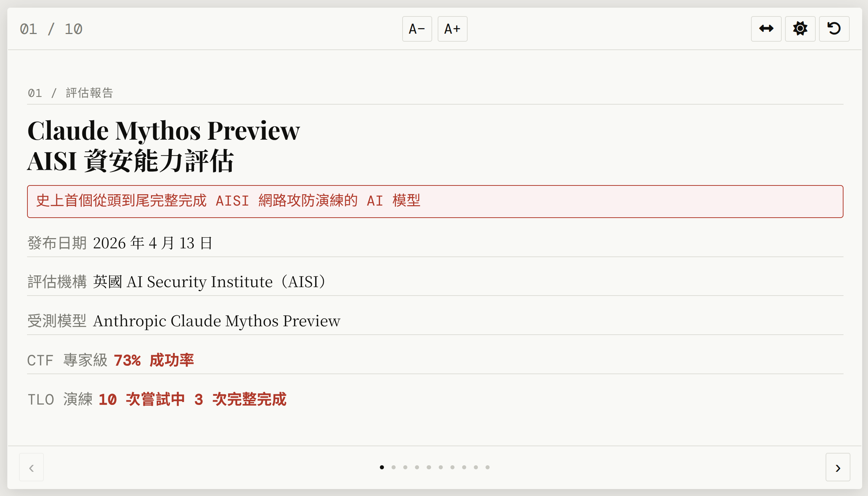Jump to slide two pagination dot
The width and height of the screenshot is (868, 496).
pos(393,467)
